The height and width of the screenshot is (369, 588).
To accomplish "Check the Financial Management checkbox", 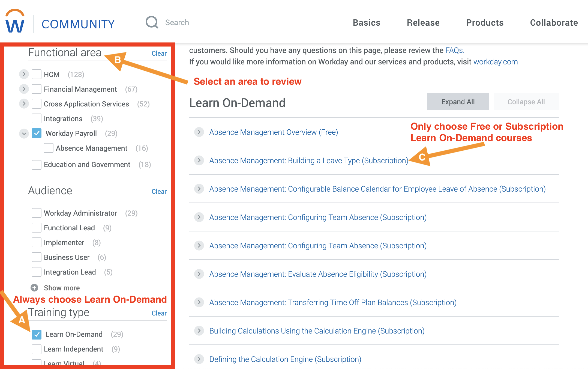I will 37,89.
